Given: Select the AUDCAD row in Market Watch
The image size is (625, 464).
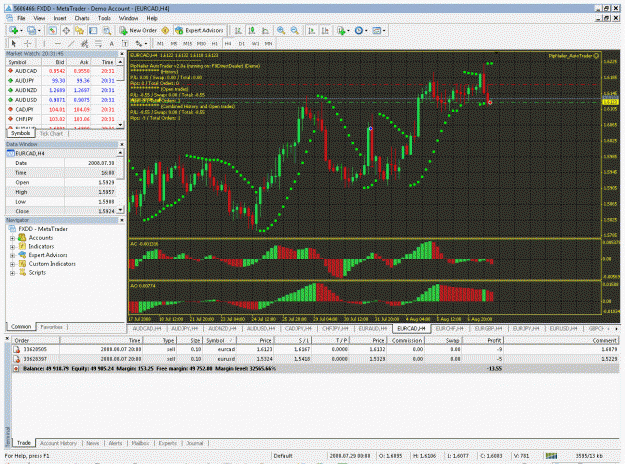Looking at the screenshot, I should coord(62,71).
